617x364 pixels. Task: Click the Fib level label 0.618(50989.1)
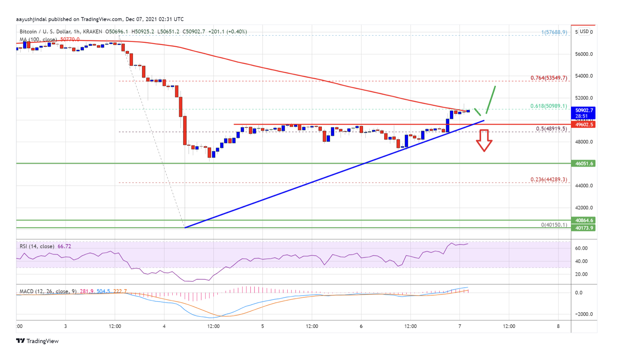point(549,106)
